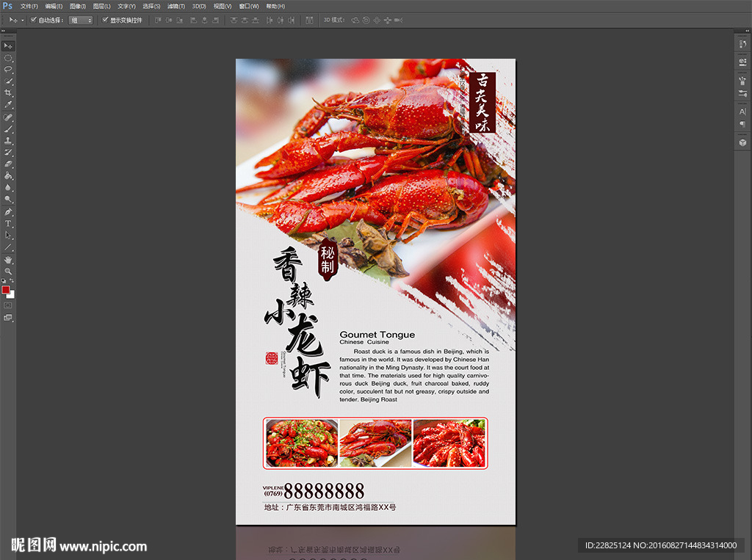Click the auto-align layers button
Image resolution: width=752 pixels, height=560 pixels.
coord(309,20)
